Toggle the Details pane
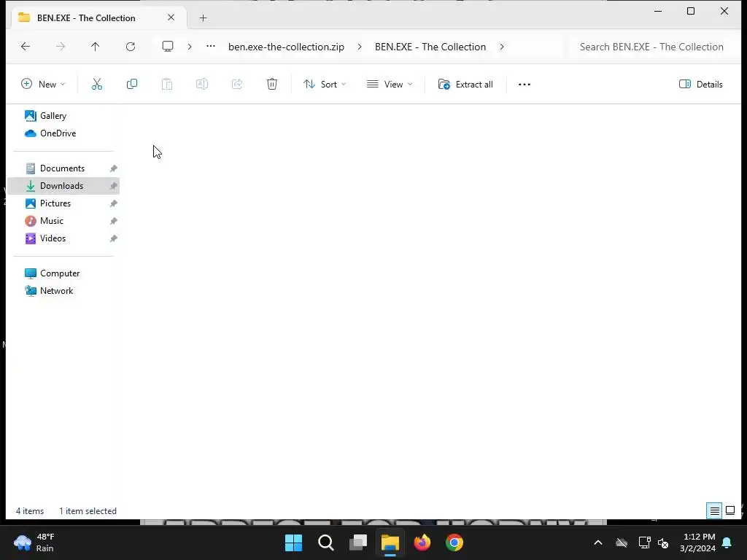This screenshot has height=560, width=747. [x=701, y=85]
